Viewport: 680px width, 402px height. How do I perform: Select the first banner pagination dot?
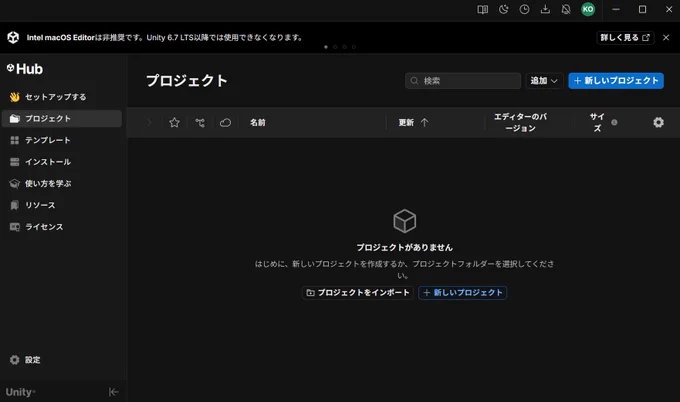(x=326, y=47)
